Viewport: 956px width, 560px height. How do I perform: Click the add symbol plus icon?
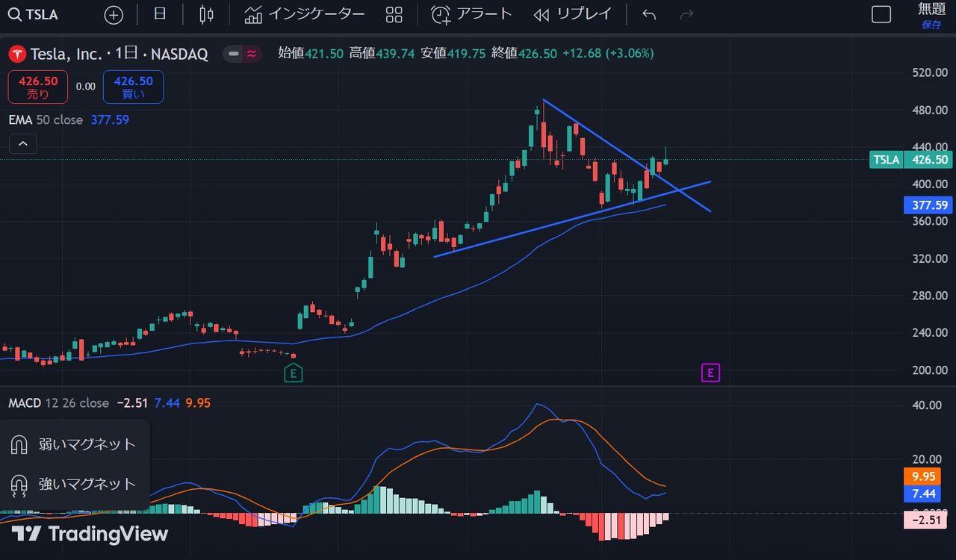[x=114, y=14]
